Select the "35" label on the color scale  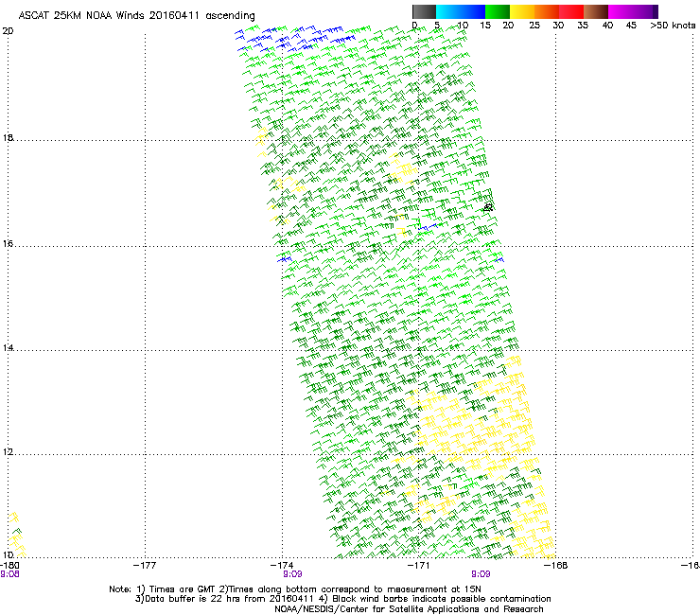(x=583, y=26)
